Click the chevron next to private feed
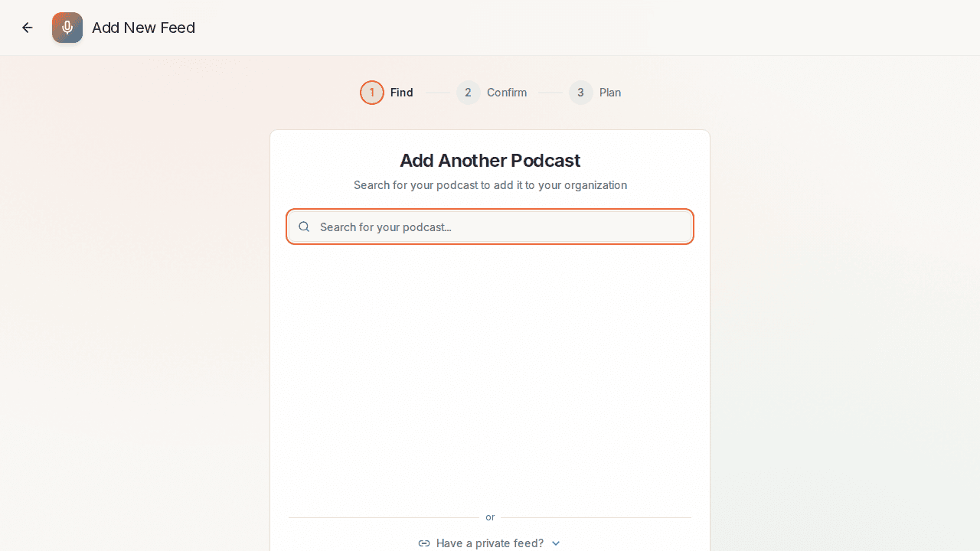This screenshot has height=551, width=980. (x=556, y=543)
